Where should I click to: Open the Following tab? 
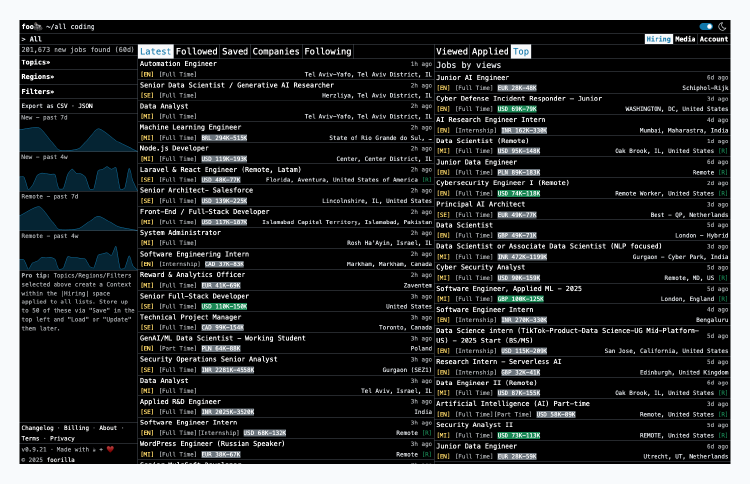(328, 52)
